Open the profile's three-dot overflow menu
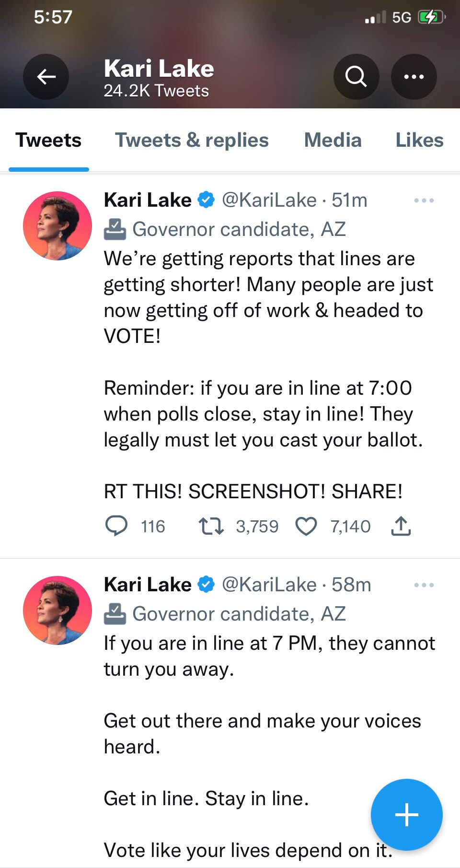 tap(413, 77)
